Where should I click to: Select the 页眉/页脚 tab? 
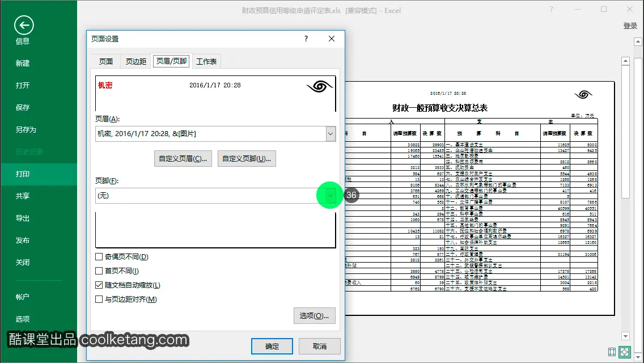[172, 61]
